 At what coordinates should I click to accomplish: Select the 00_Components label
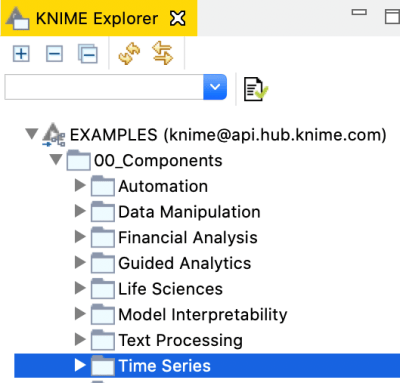tap(158, 161)
